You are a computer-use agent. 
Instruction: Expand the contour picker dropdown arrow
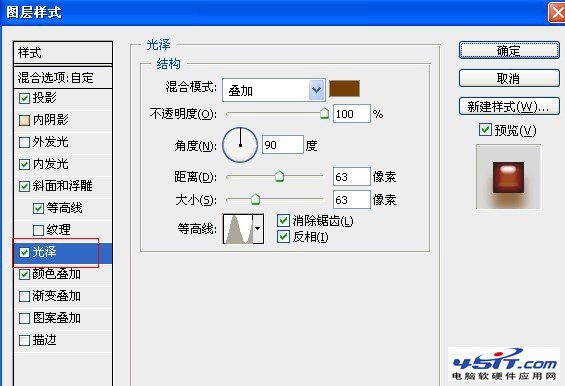click(x=258, y=229)
